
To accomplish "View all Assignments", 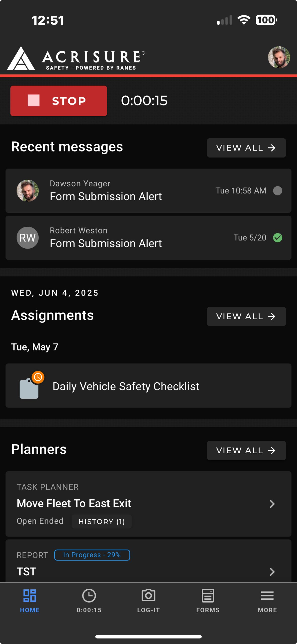I will tap(246, 316).
